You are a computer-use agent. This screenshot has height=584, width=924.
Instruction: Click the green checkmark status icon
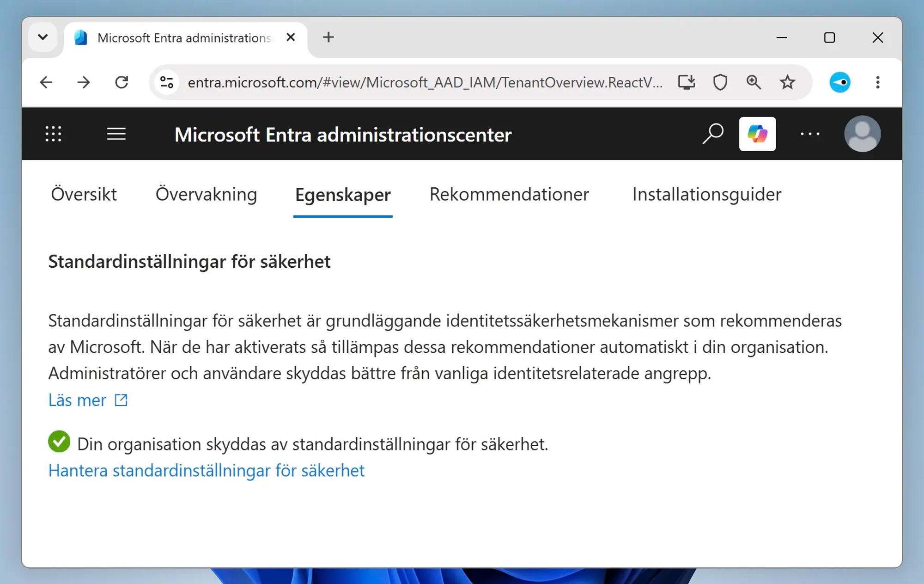coord(59,442)
